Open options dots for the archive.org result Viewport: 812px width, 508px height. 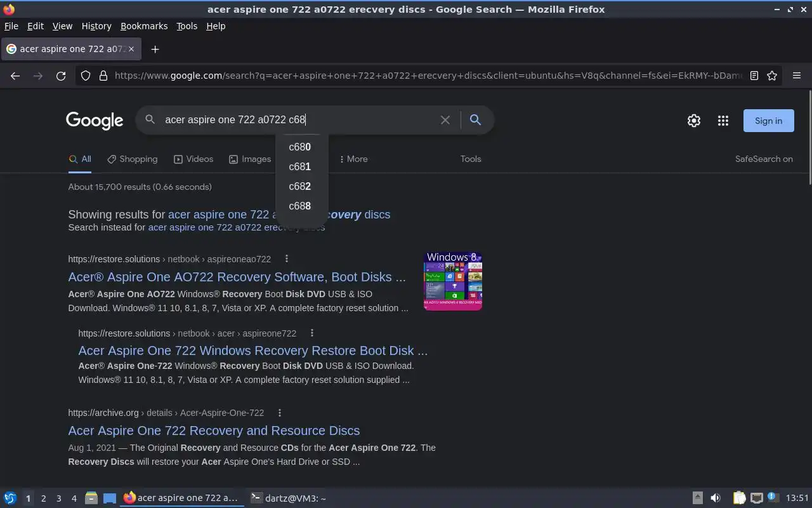point(280,412)
